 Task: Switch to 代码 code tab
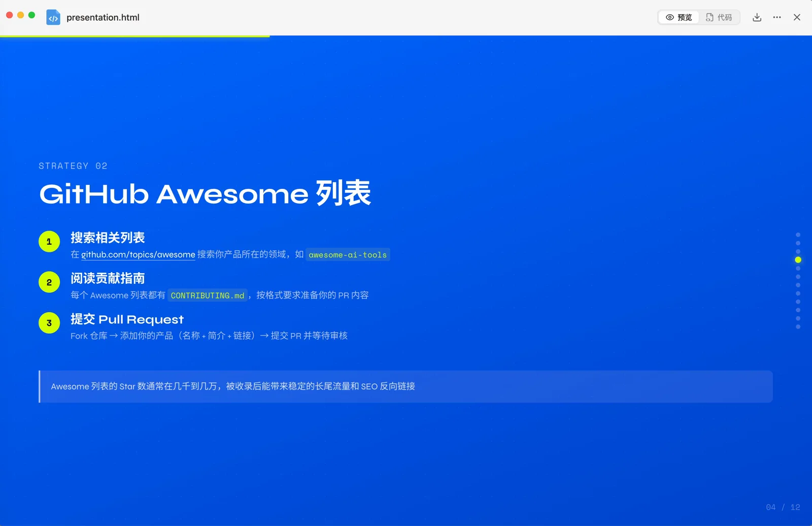click(x=719, y=17)
